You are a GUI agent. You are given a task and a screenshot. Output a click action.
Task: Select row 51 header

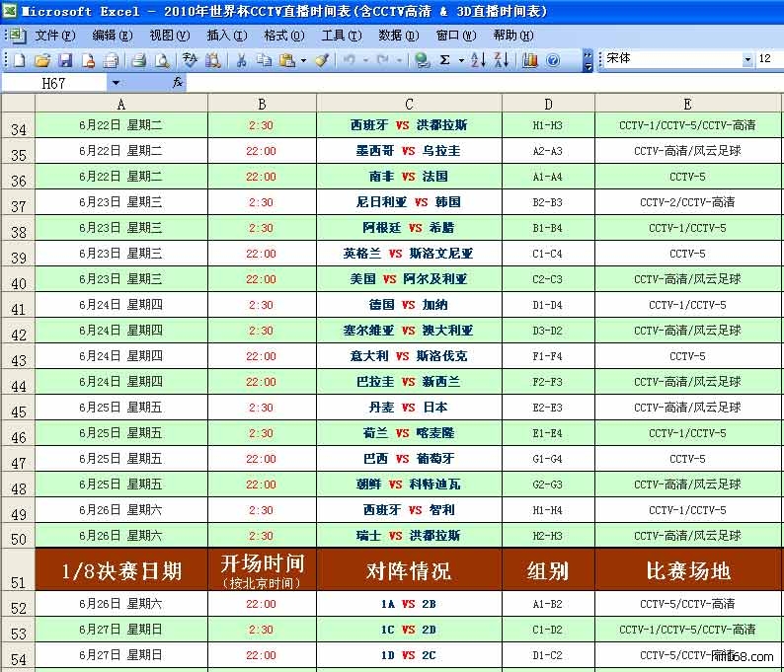pos(18,571)
